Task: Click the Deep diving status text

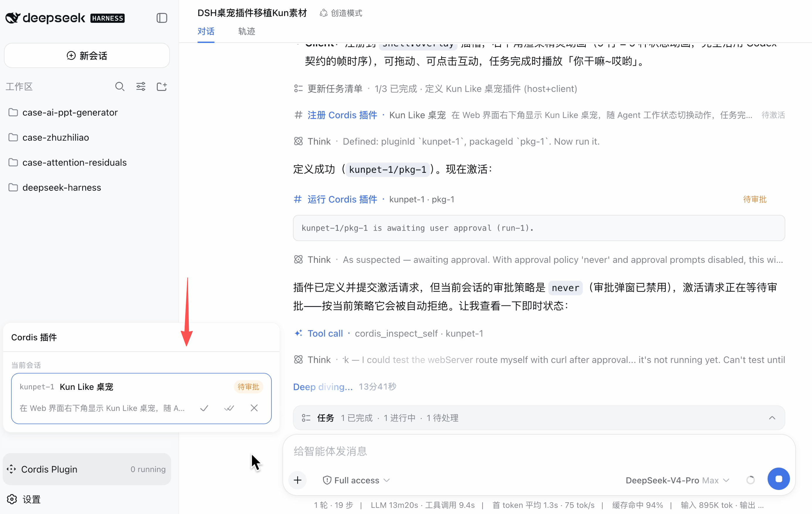Action: [x=323, y=387]
